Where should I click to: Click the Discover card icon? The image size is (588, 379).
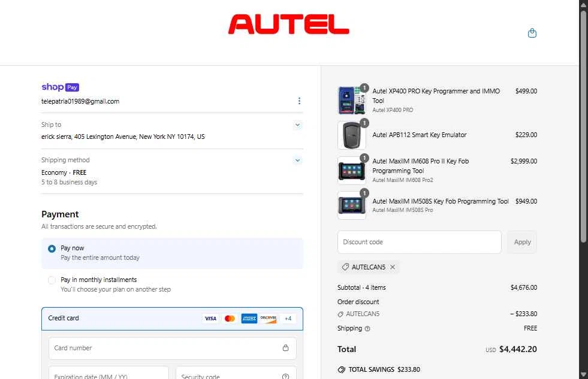click(269, 319)
